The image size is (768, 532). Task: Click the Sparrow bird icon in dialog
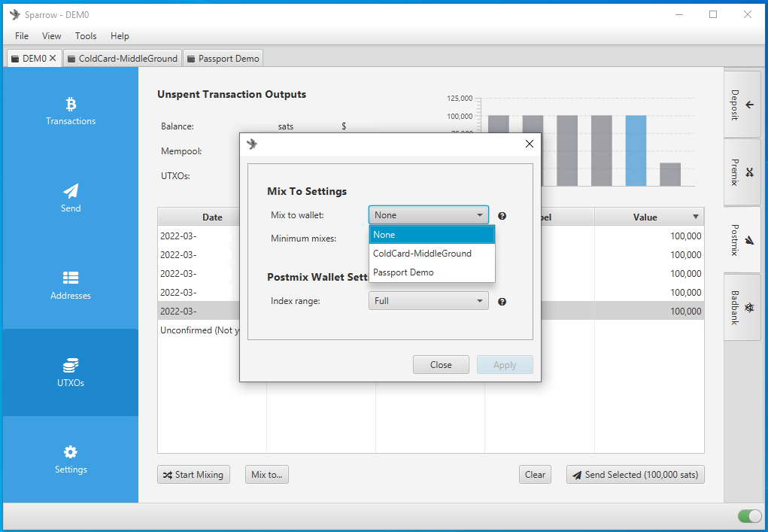tap(252, 144)
